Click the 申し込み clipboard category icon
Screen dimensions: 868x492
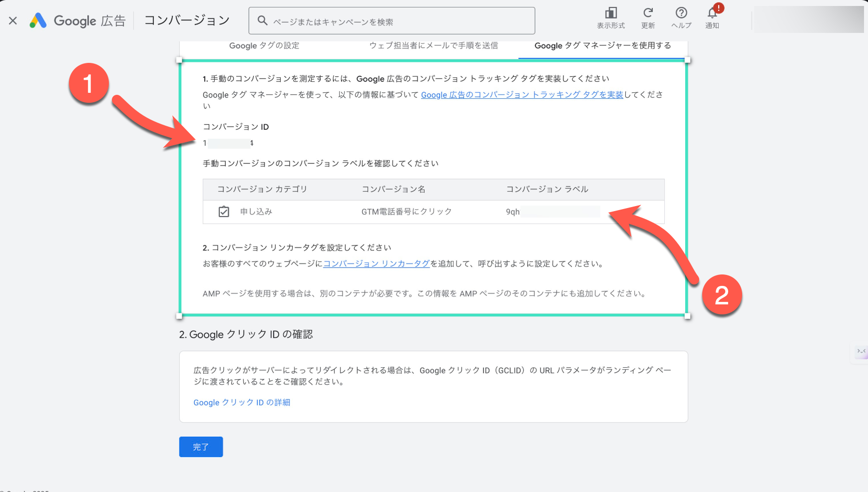(x=224, y=212)
